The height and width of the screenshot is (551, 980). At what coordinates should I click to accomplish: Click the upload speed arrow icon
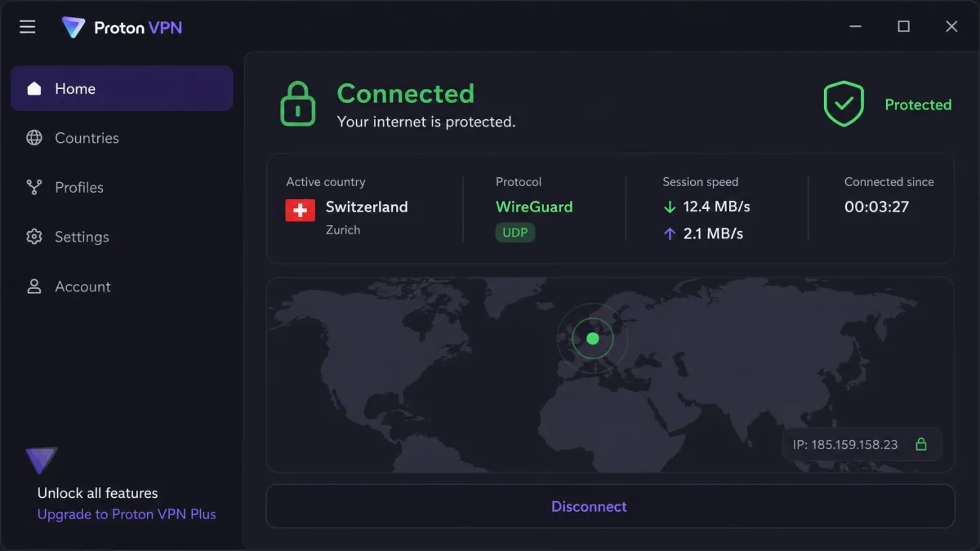point(670,233)
